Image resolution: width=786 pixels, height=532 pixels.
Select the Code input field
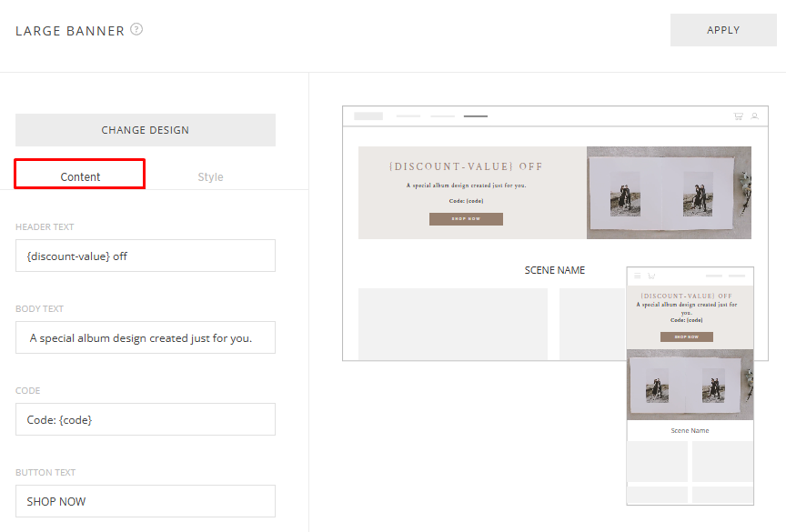[x=146, y=419]
